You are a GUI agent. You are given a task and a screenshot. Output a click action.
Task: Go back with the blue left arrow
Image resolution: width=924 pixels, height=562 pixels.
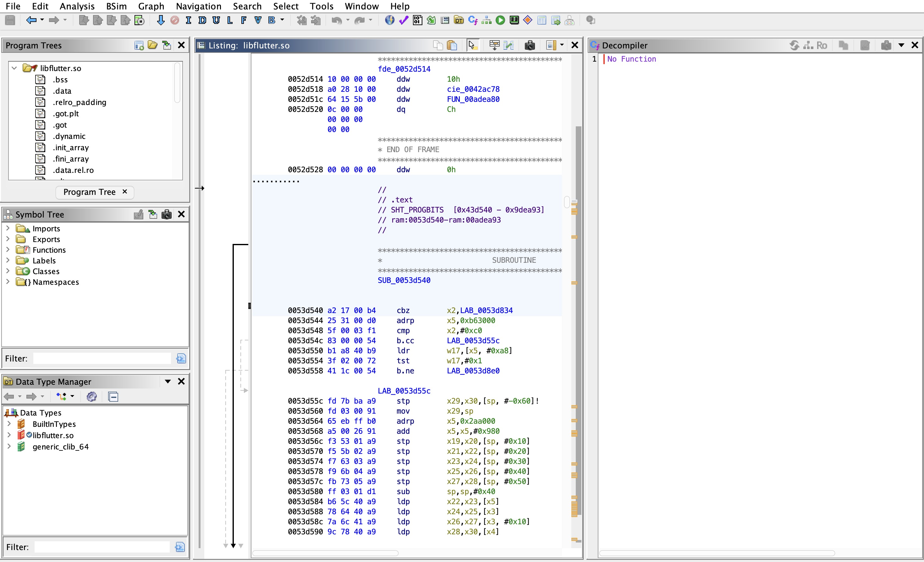click(x=31, y=20)
